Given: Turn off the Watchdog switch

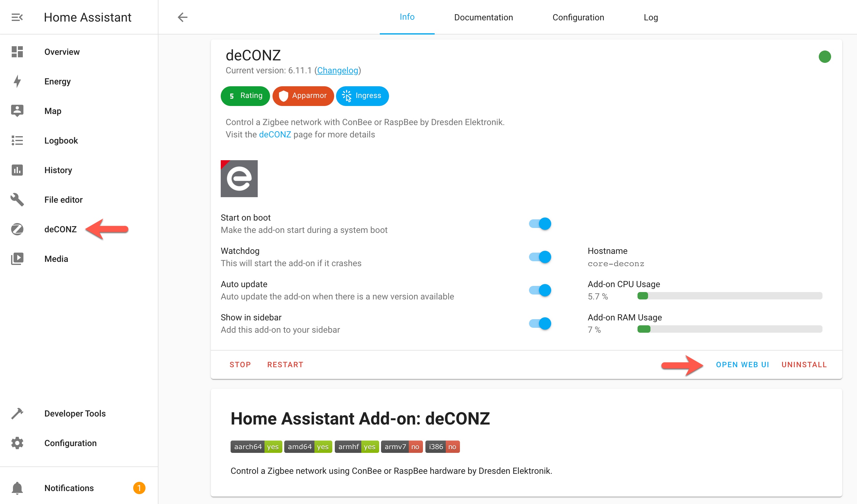Looking at the screenshot, I should [x=540, y=257].
